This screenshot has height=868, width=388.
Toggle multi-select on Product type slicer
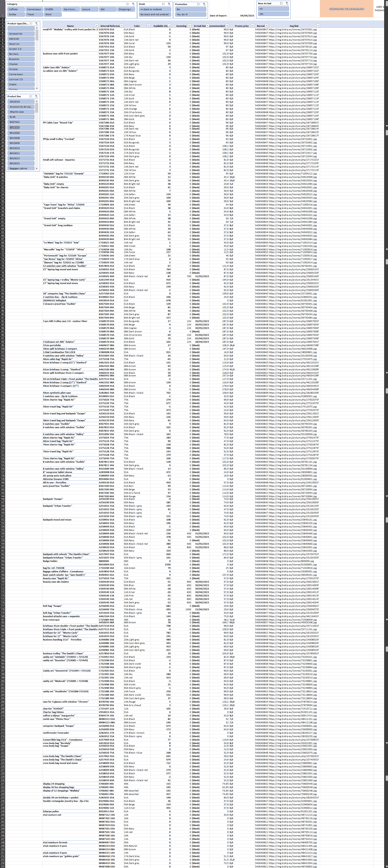click(31, 24)
